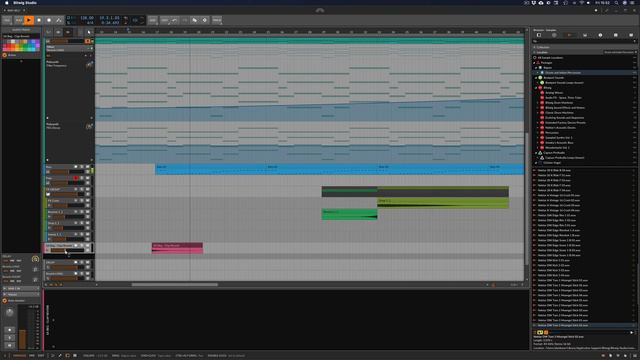Open the Add menu in toolbar
640x360 pixels.
[x=153, y=20]
